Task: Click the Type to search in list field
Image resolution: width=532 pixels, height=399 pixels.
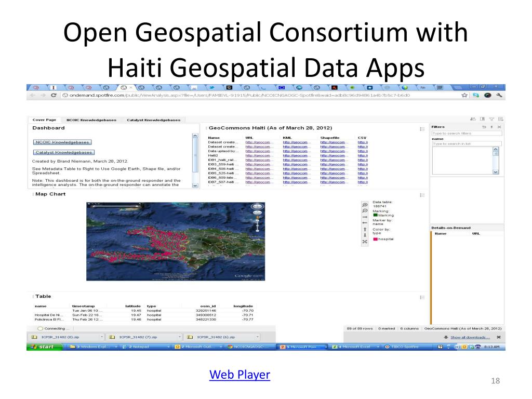Action: click(467, 144)
